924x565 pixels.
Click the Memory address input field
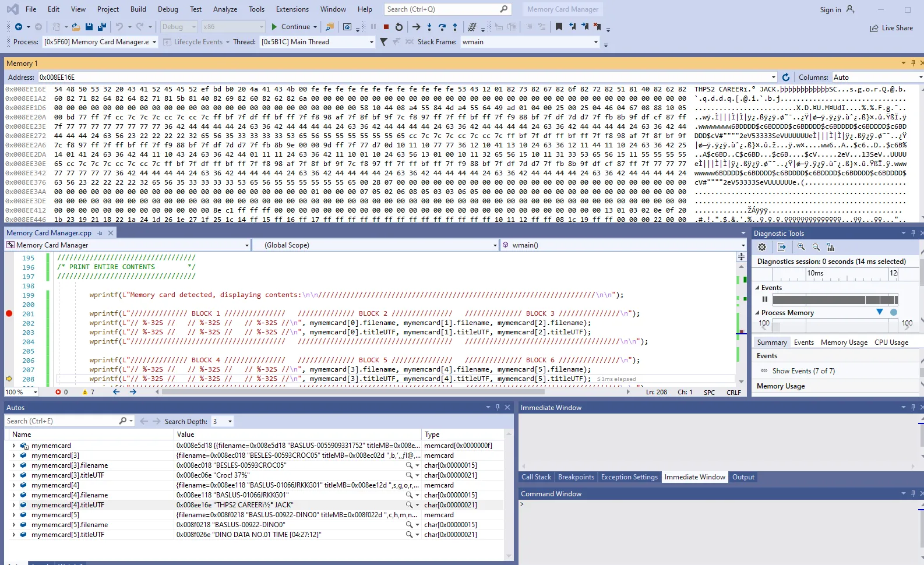pyautogui.click(x=408, y=77)
